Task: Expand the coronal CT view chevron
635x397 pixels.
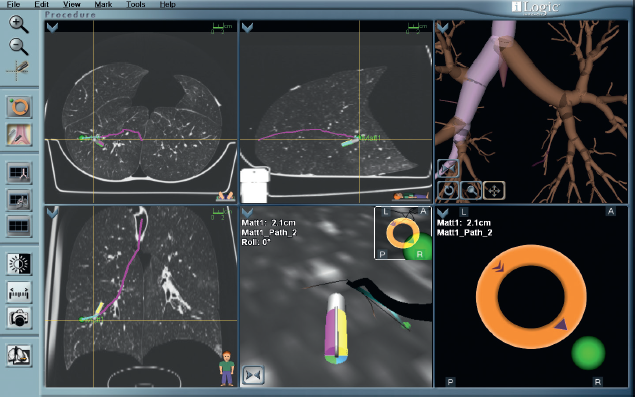Action: point(53,212)
